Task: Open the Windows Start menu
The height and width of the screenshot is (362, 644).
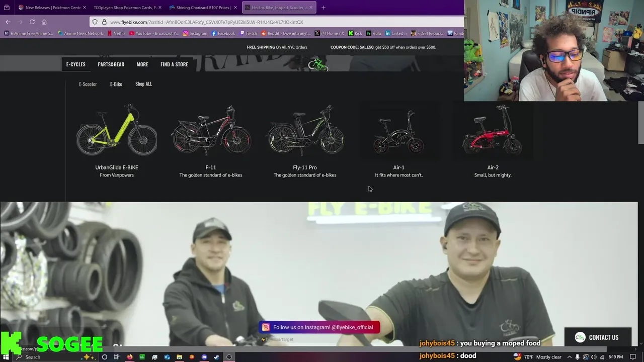Action: pos(6,357)
